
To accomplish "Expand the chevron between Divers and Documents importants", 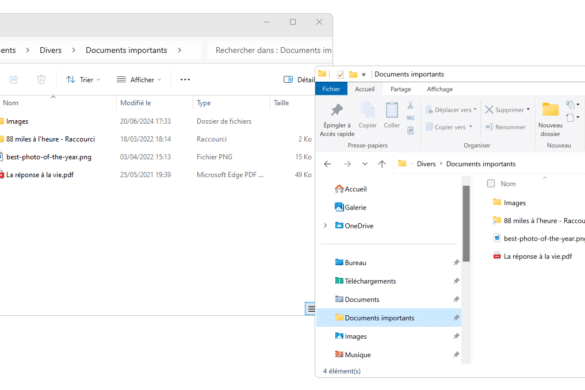I will (73, 50).
